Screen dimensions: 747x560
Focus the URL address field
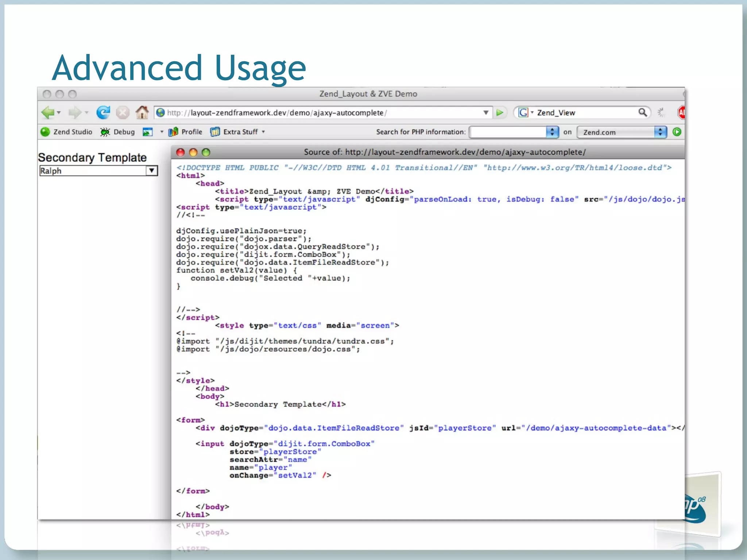pyautogui.click(x=323, y=113)
